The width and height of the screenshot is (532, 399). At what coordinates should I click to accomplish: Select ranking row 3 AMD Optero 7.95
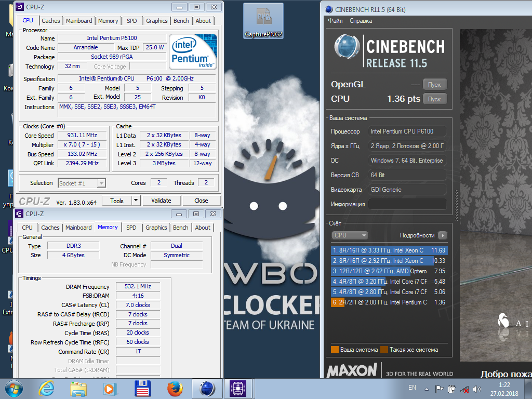(389, 271)
